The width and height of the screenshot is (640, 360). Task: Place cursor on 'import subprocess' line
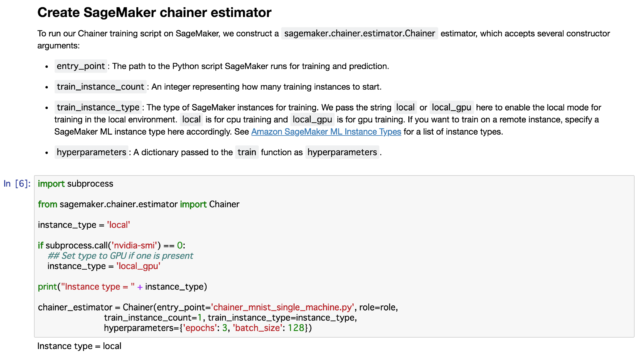coord(76,184)
